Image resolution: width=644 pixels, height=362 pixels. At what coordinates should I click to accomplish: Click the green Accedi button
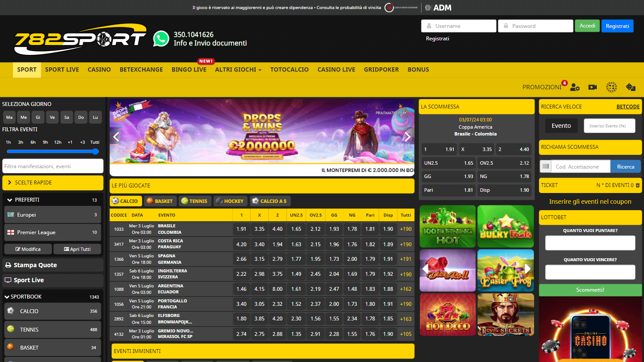coord(587,26)
